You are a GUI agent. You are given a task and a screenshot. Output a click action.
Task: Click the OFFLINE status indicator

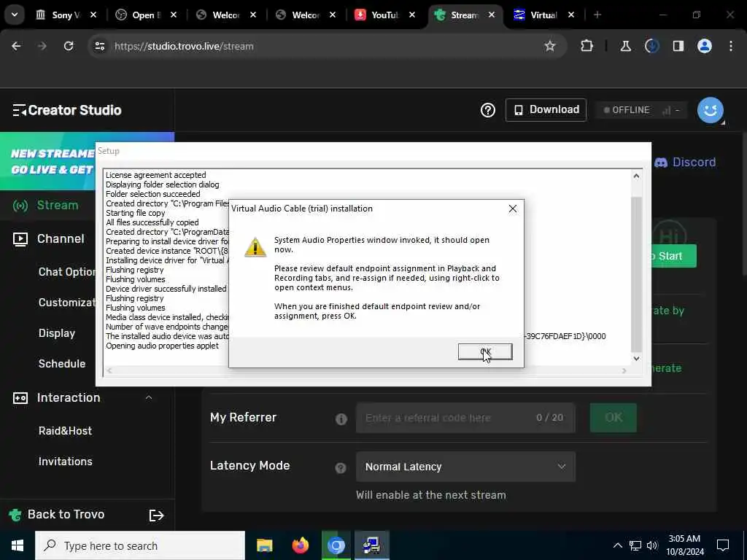(640, 110)
